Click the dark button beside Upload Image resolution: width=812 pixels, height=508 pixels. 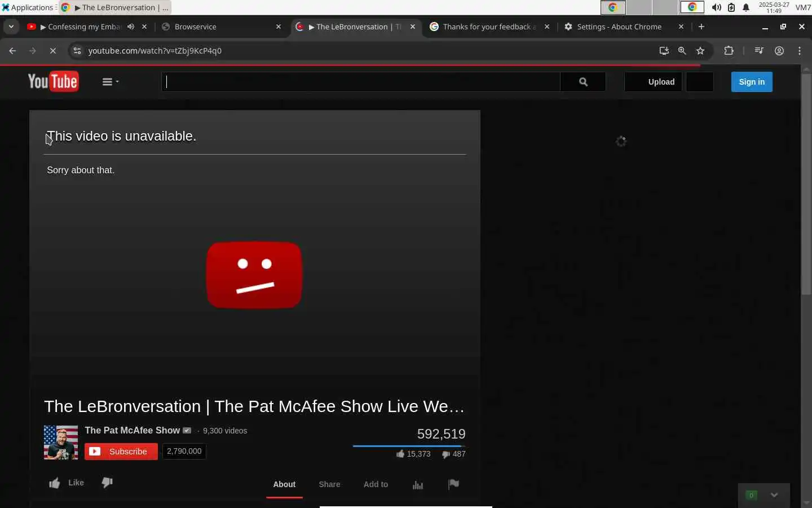[x=700, y=82]
